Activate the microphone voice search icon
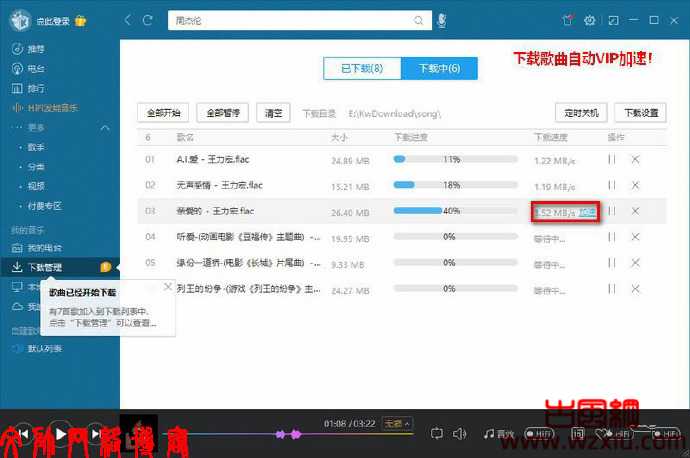 pos(442,20)
